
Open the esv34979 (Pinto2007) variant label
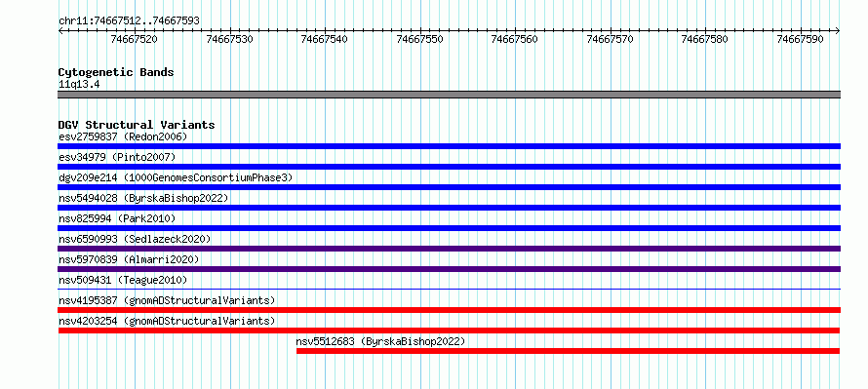coord(117,157)
